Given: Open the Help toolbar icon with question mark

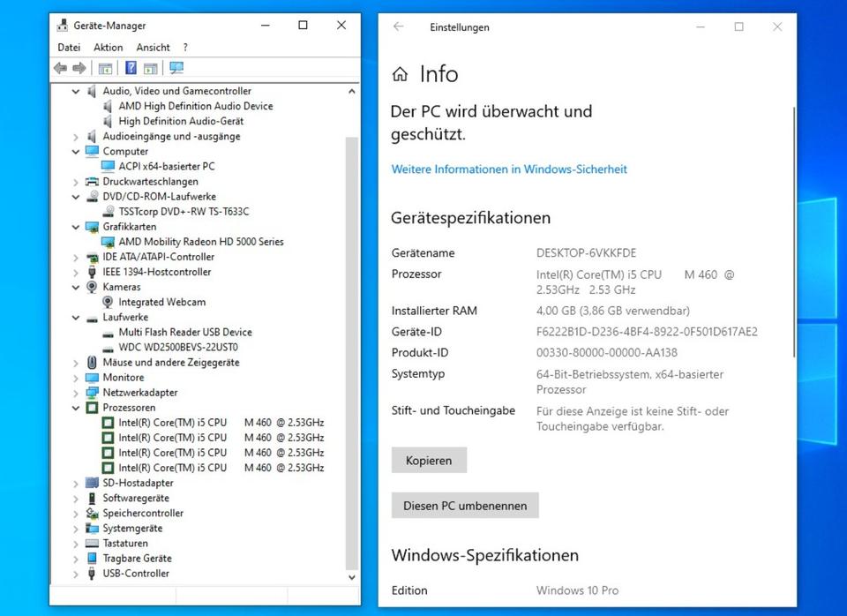Looking at the screenshot, I should [x=131, y=68].
